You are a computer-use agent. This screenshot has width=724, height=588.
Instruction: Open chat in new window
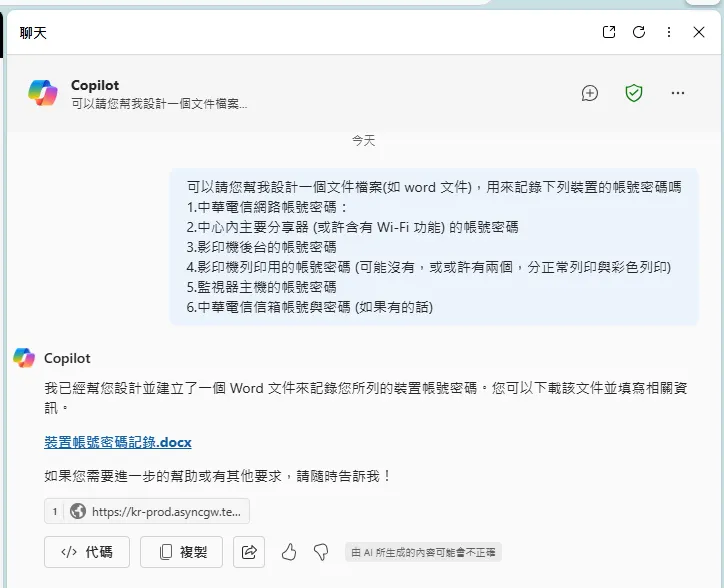(609, 32)
